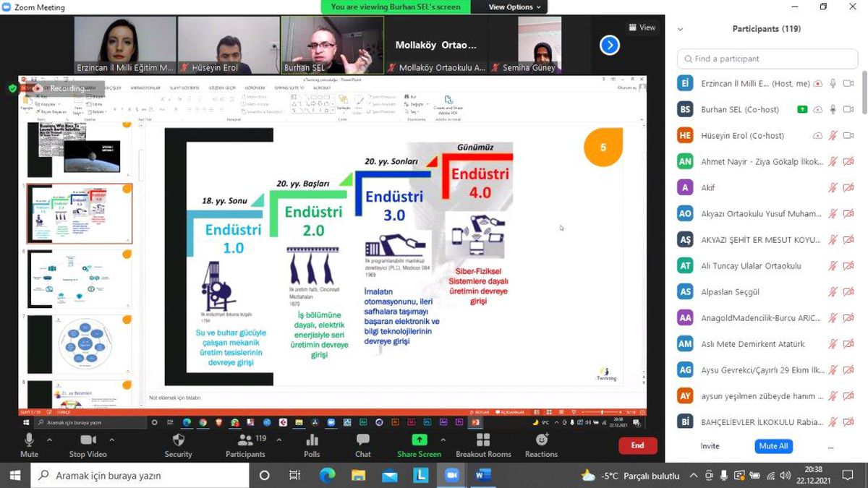The image size is (868, 488).
Task: Click the Stop Video camera icon
Action: (x=88, y=440)
